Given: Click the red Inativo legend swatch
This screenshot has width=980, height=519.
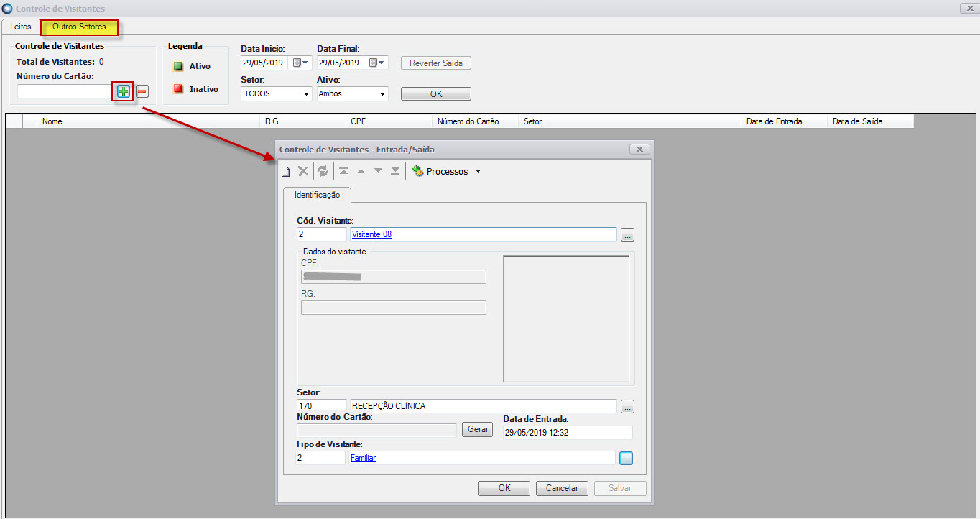Looking at the screenshot, I should (x=178, y=89).
